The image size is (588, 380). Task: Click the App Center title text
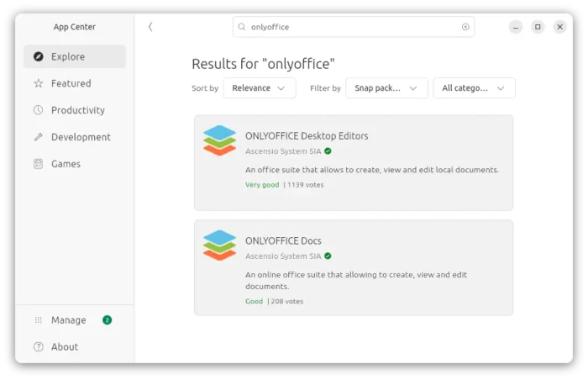[74, 27]
